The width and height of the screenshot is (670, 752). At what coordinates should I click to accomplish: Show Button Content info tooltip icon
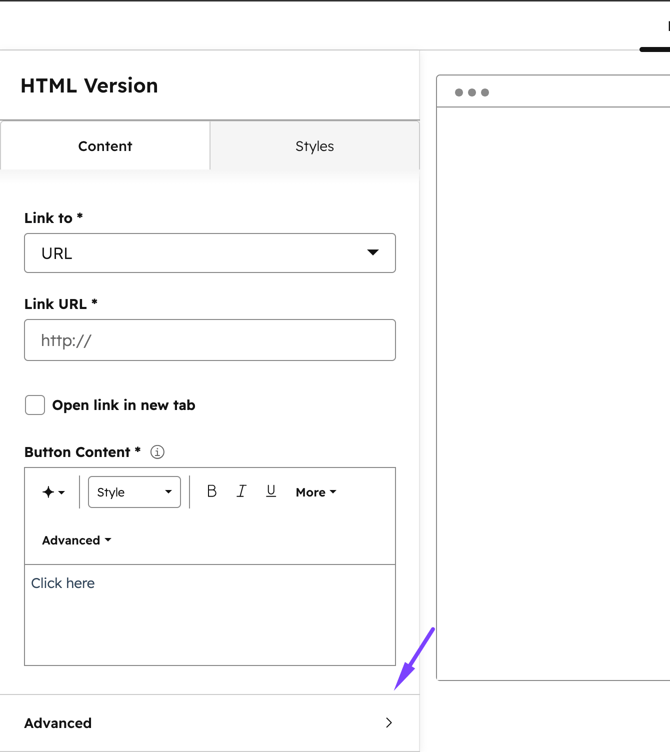157,452
